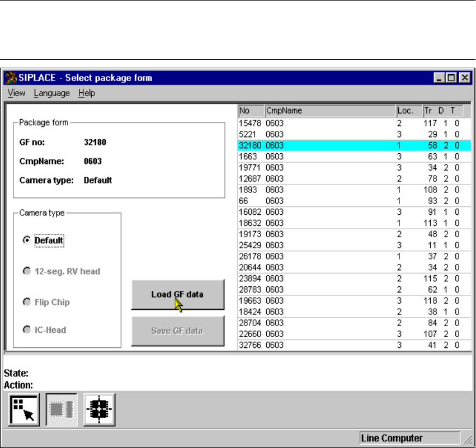Sort by the CmpName column header
Screen dimensions: 476x448
(x=330, y=111)
